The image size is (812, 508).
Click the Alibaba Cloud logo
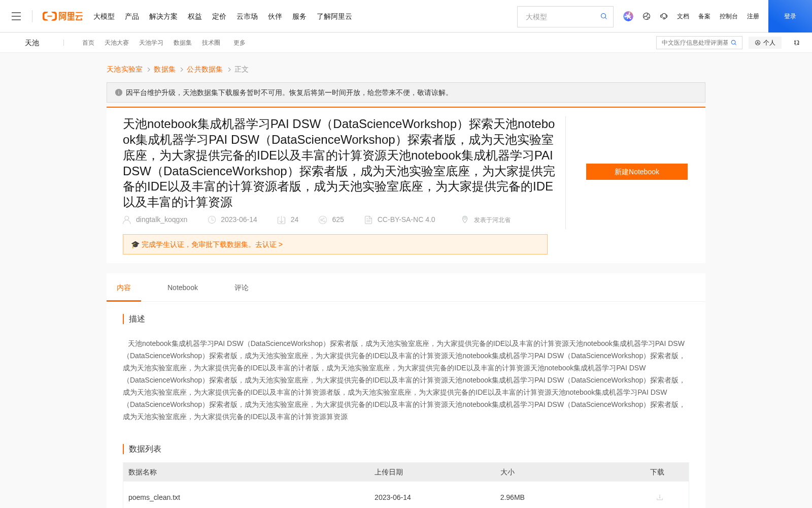(62, 16)
